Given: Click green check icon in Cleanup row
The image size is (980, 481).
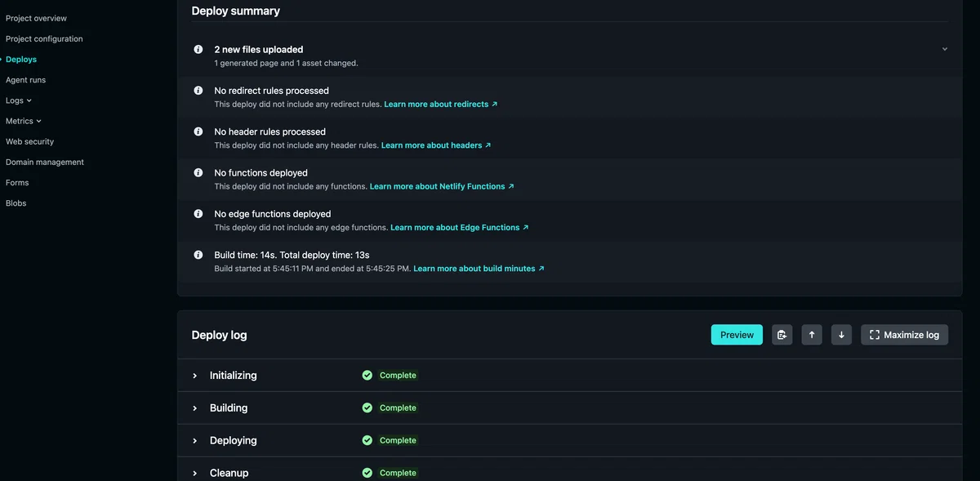Looking at the screenshot, I should (x=367, y=473).
